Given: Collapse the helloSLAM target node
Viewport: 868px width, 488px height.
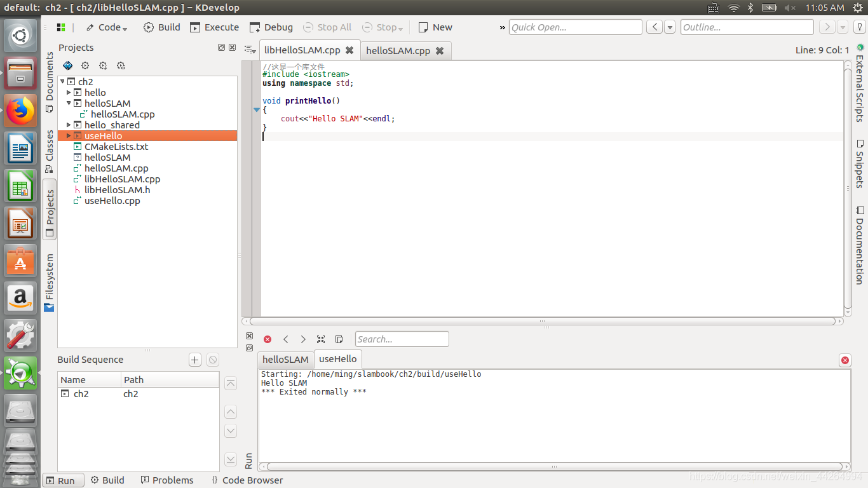Looking at the screenshot, I should pos(69,103).
